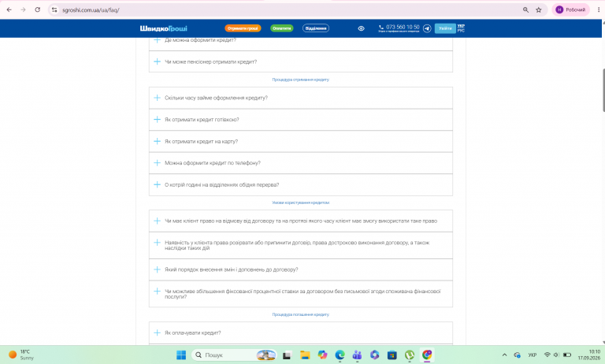Open the Chrome three-dot menu
Viewport: 605px width, 364px height.
(x=599, y=9)
